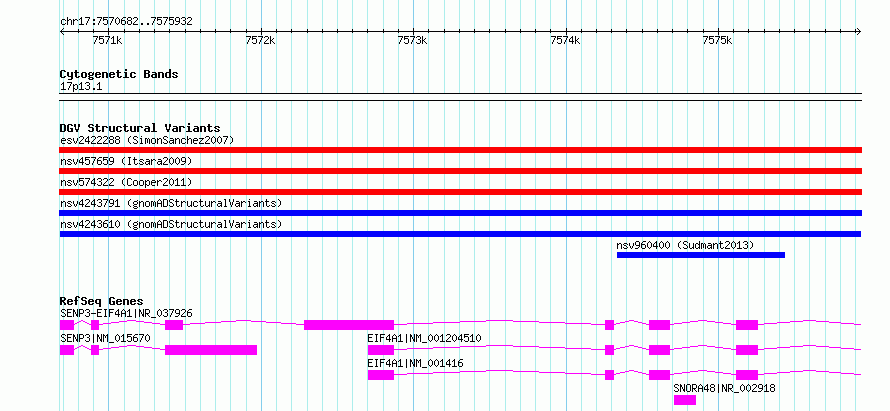Click the nsv574322 (Cooper2011) red bar
The height and width of the screenshot is (411, 890).
460,192
